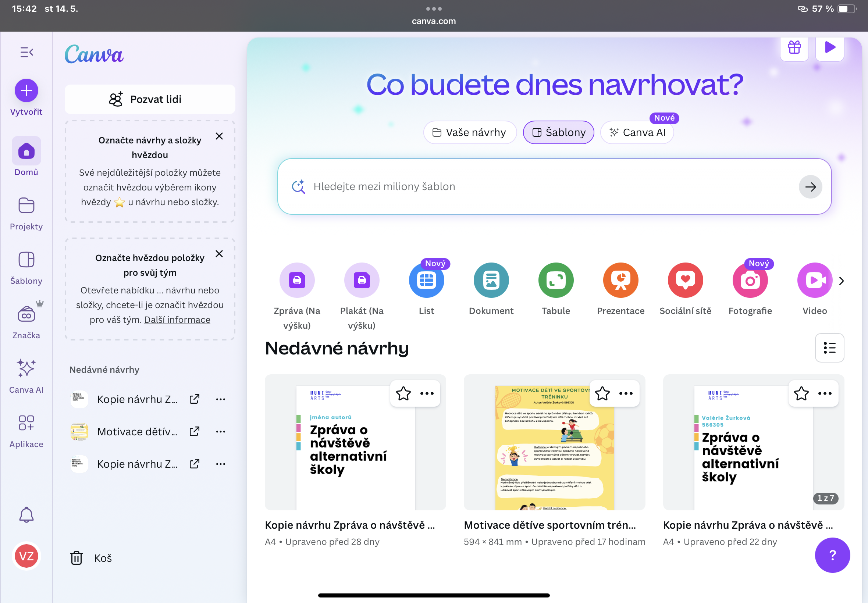
Task: Click the Pozvat lidi button
Action: tap(150, 99)
